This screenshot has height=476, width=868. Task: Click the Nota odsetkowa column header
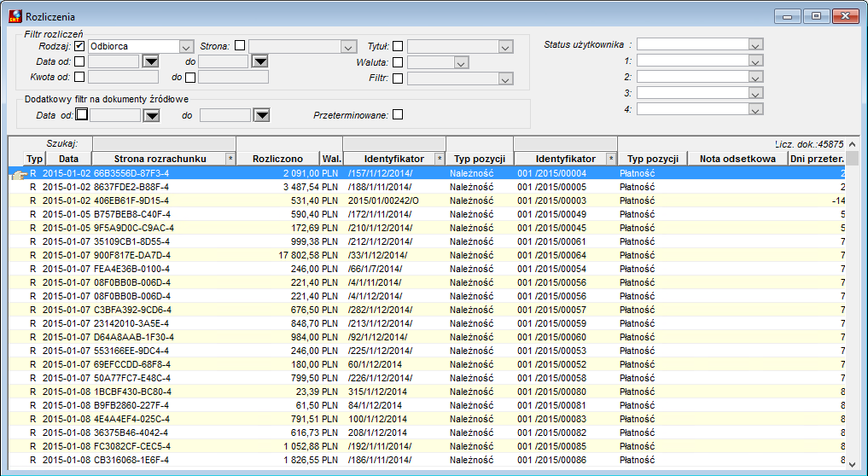737,159
